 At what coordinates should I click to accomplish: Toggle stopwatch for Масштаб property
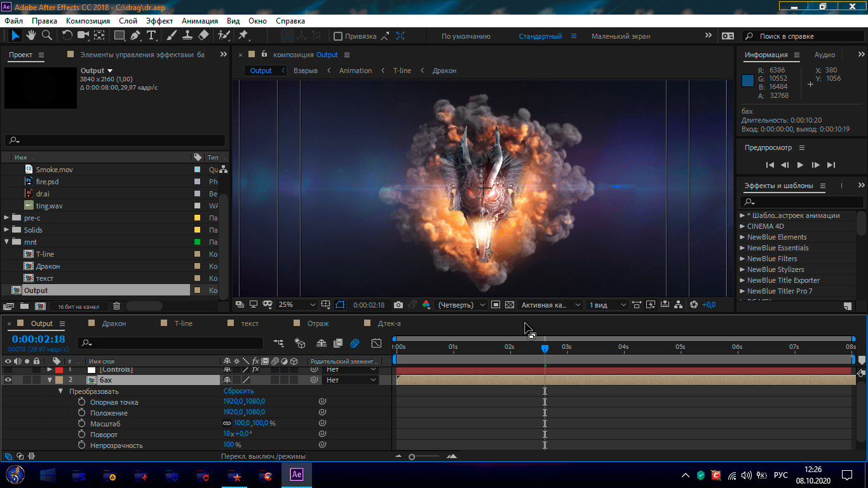click(81, 424)
